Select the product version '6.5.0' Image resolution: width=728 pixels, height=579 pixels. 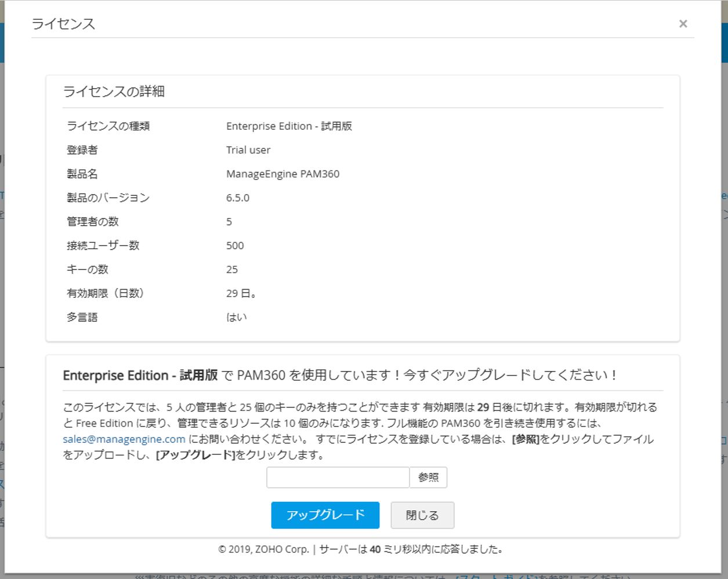(238, 198)
